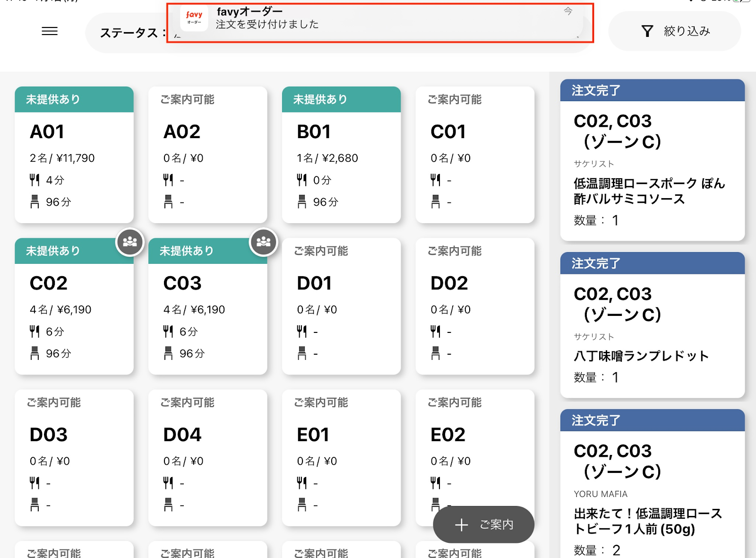Click the fork-and-knife icon on table D02
Viewport: 756px width, 558px height.
(x=436, y=331)
